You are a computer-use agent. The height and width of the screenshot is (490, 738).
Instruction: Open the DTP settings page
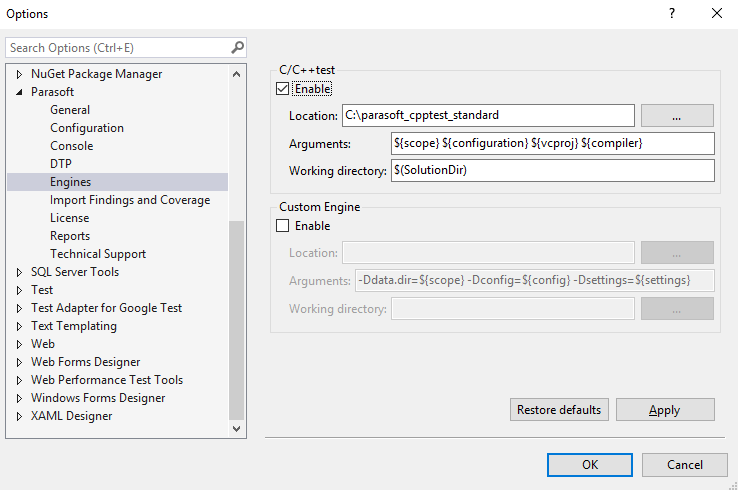pos(61,164)
